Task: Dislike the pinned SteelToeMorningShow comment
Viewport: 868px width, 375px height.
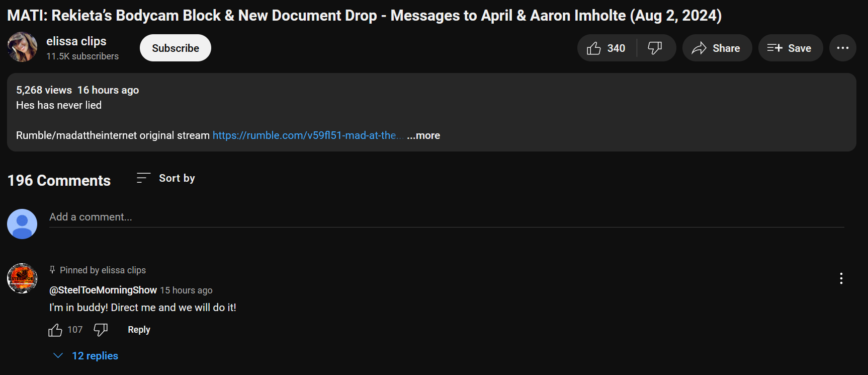Action: (x=101, y=330)
